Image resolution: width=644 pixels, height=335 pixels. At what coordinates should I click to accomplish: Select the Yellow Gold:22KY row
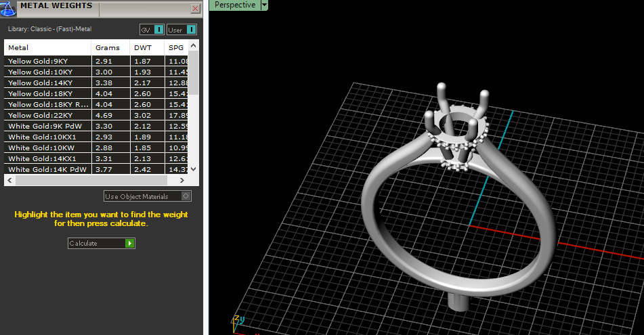(x=96, y=115)
